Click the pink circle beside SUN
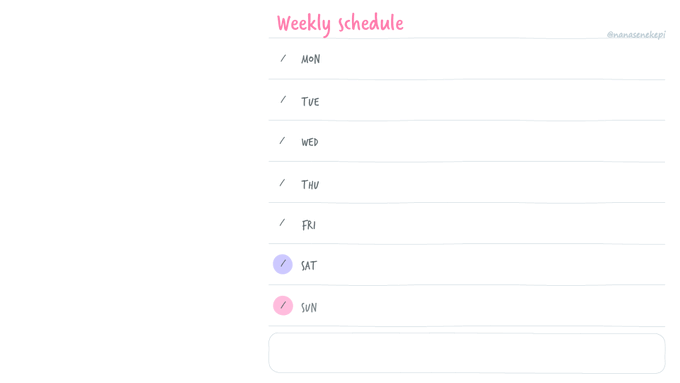 (x=283, y=305)
